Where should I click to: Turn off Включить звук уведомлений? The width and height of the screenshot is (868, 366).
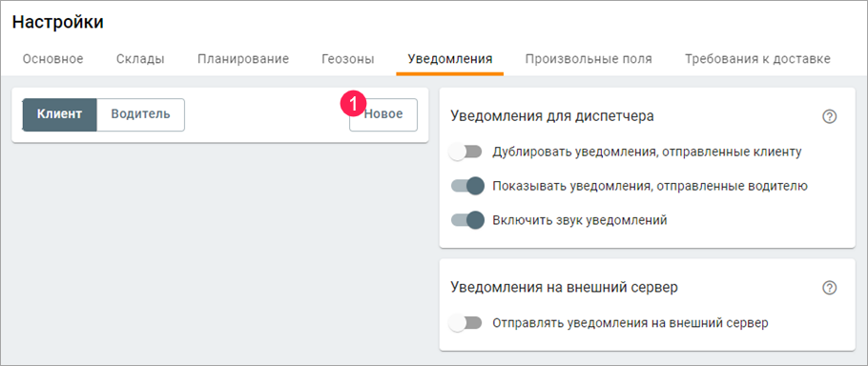coord(467,220)
